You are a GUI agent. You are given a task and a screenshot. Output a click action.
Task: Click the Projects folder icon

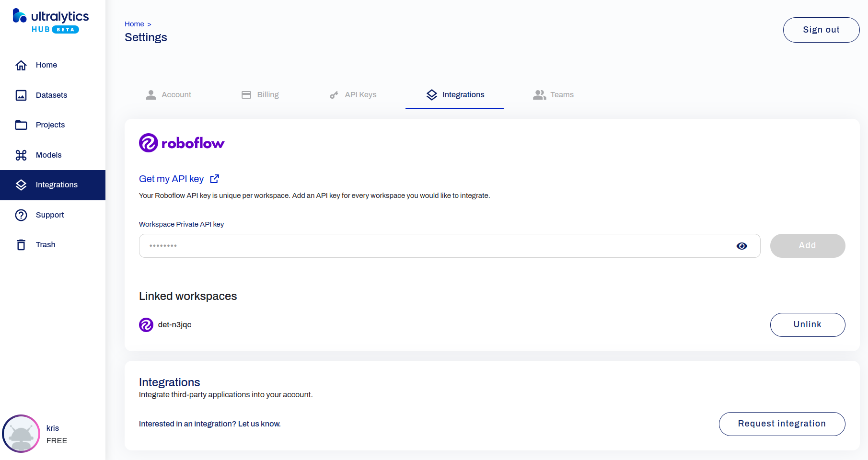pos(21,125)
